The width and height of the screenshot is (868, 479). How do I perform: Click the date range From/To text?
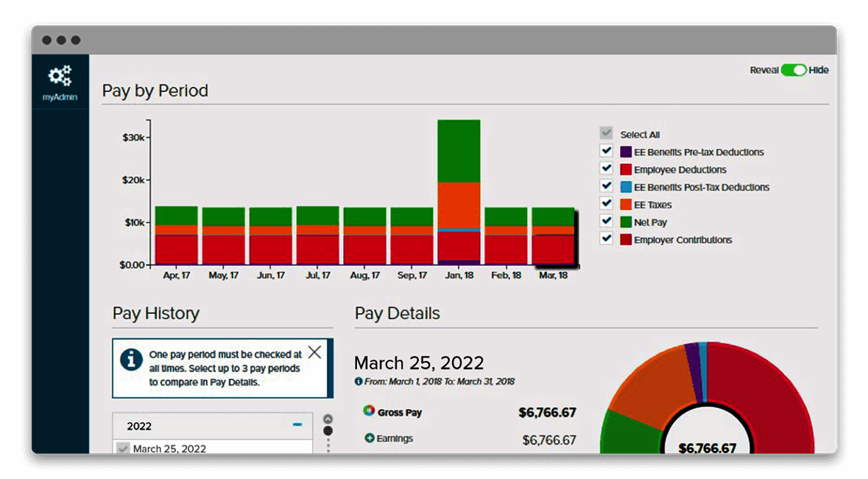click(x=440, y=382)
